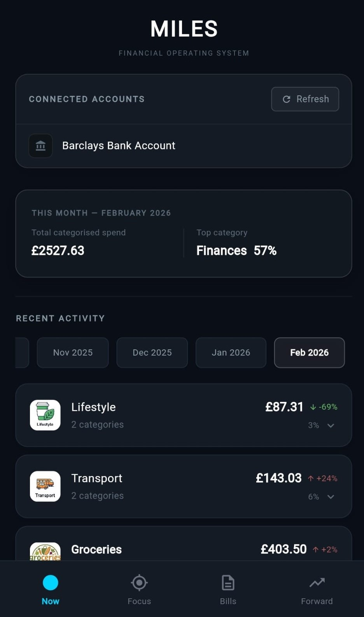Expand the Transport category chevron
Screen dimensions: 364x617
pos(331,497)
